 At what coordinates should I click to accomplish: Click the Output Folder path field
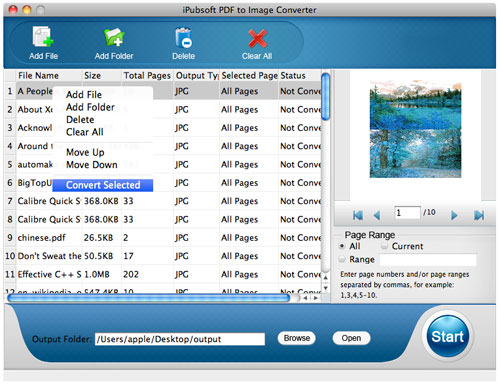pos(180,339)
